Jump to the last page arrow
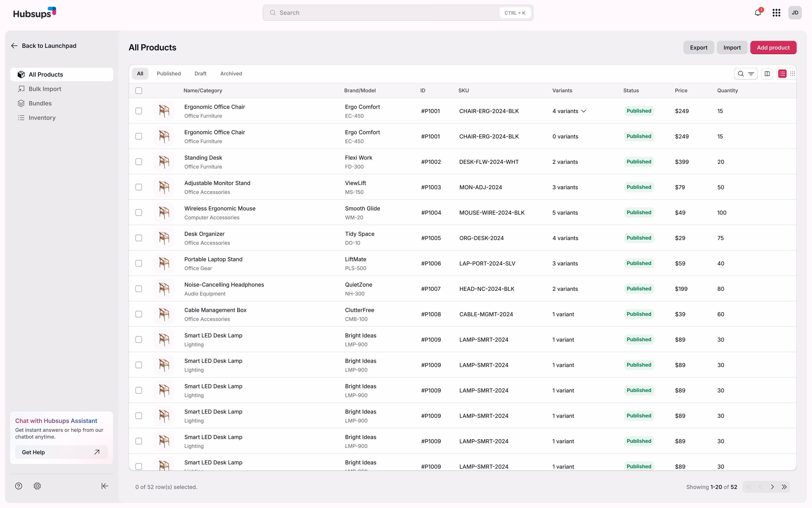Image resolution: width=812 pixels, height=508 pixels. point(784,487)
